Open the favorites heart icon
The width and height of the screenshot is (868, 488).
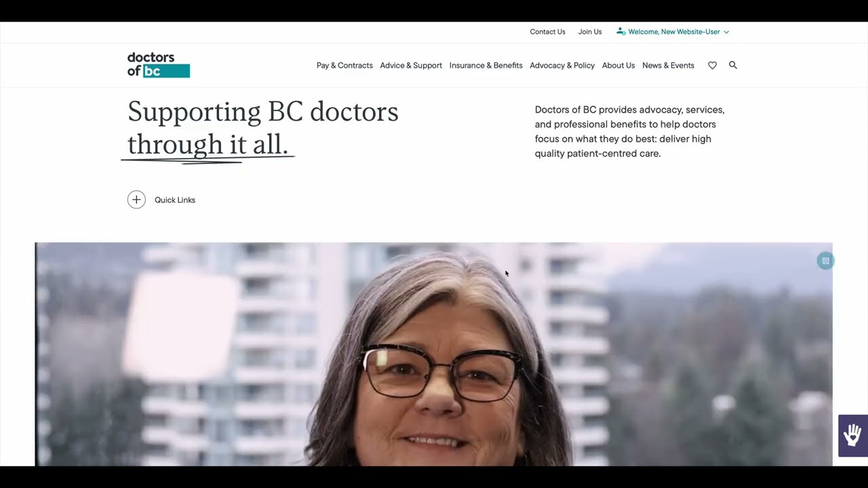click(712, 66)
